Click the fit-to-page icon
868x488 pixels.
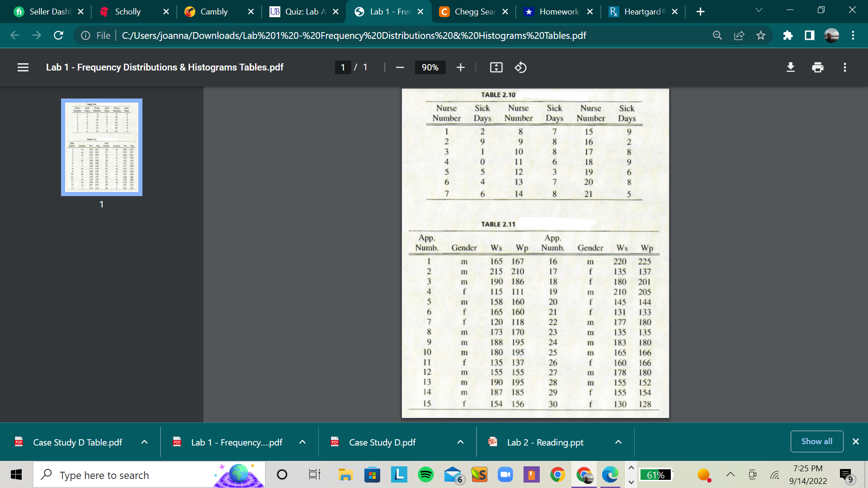pos(496,67)
